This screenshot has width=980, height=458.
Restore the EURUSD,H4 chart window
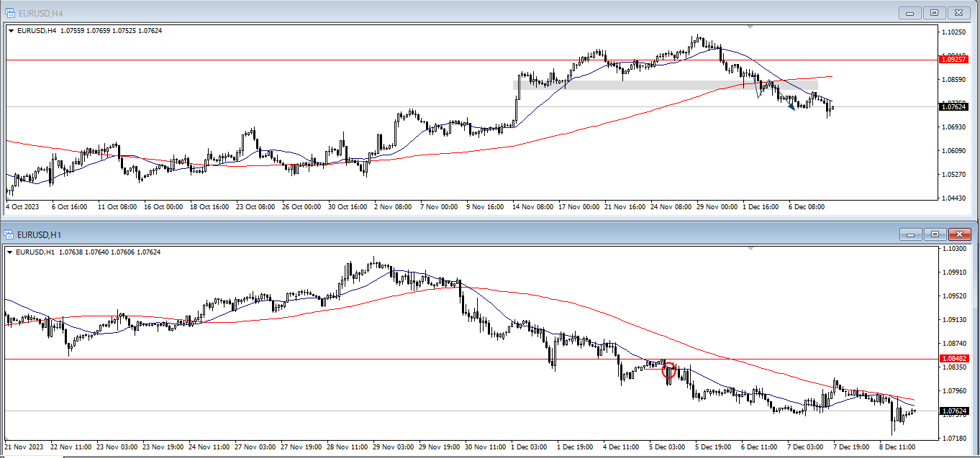point(935,12)
